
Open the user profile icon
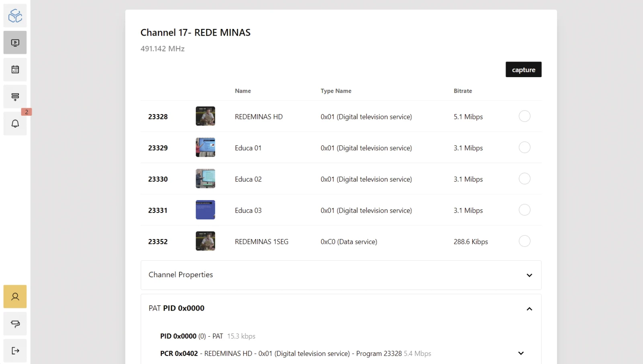15,297
